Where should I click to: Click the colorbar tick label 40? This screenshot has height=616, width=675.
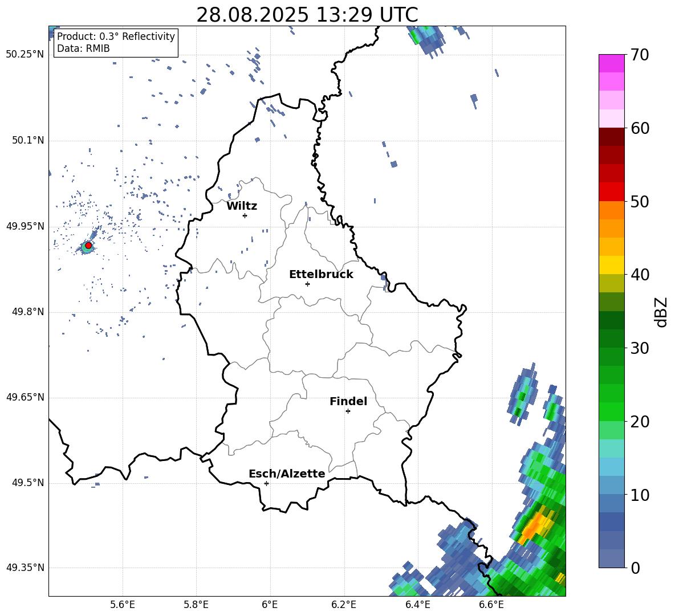(640, 275)
